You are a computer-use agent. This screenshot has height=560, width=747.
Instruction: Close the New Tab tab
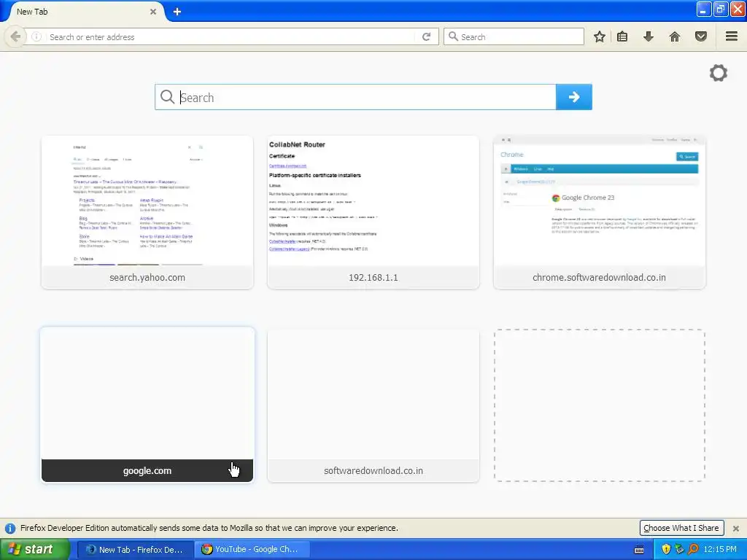pos(153,12)
